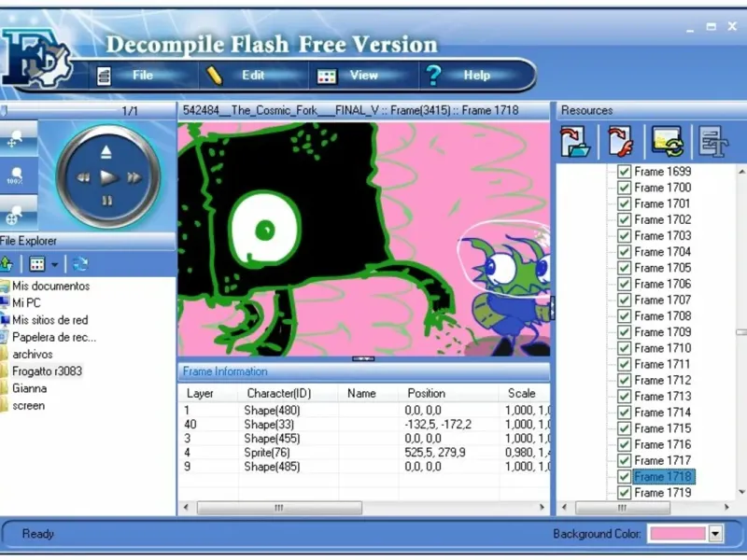The image size is (747, 560).
Task: Select Frame 1710 label in Resources
Action: click(662, 348)
